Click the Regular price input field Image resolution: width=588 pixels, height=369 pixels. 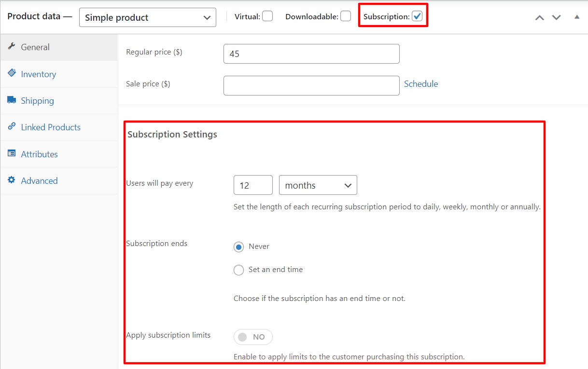tap(311, 54)
